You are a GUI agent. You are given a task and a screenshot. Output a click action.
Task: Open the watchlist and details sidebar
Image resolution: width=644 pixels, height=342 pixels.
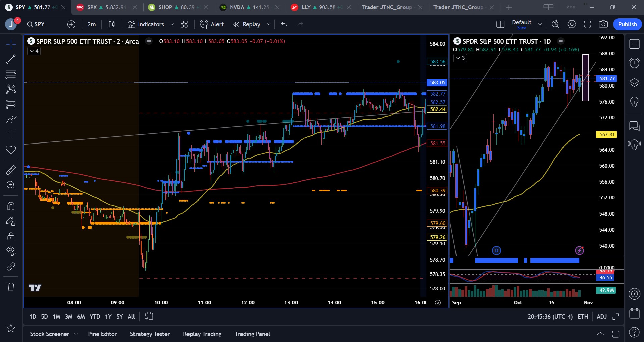pyautogui.click(x=634, y=44)
